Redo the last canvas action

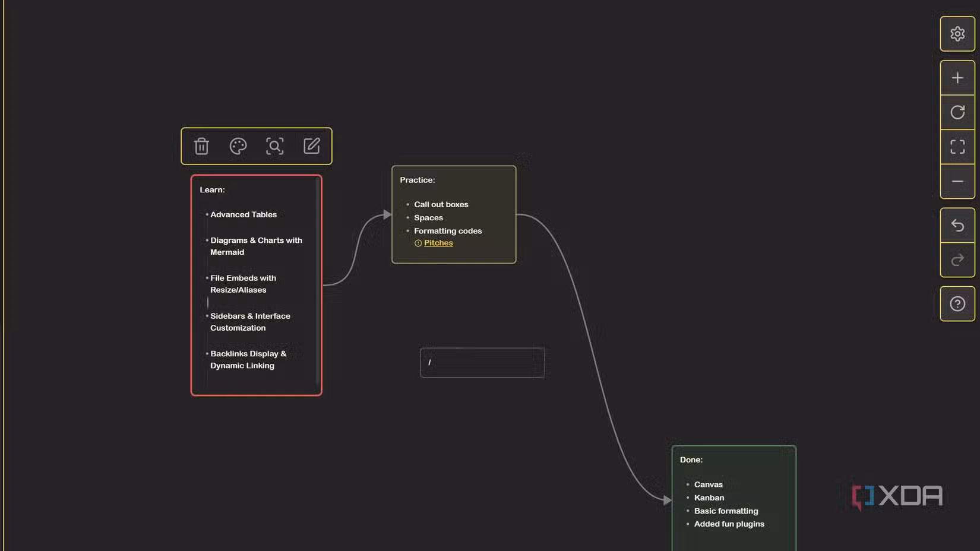[957, 260]
